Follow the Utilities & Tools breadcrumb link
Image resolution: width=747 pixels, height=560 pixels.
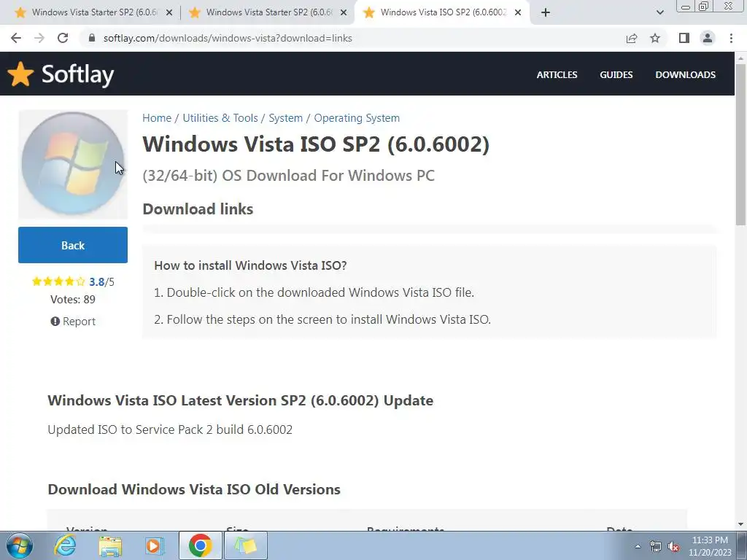click(x=220, y=118)
